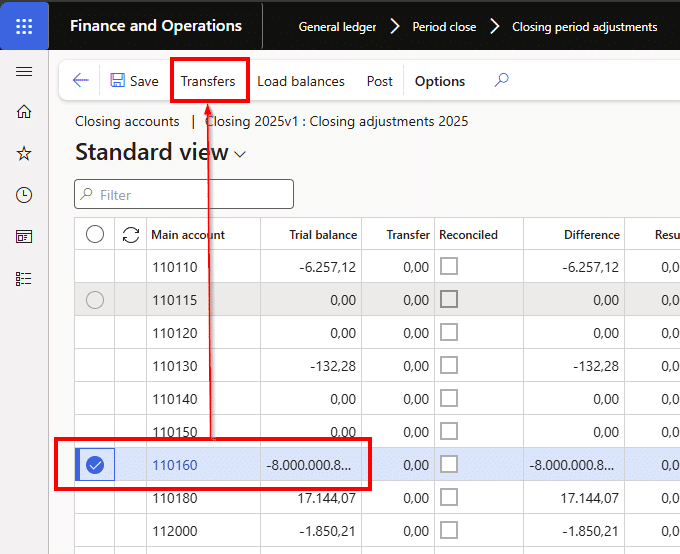This screenshot has height=554, width=680.
Task: Click trial balance value -6.257,12
Action: click(x=327, y=267)
